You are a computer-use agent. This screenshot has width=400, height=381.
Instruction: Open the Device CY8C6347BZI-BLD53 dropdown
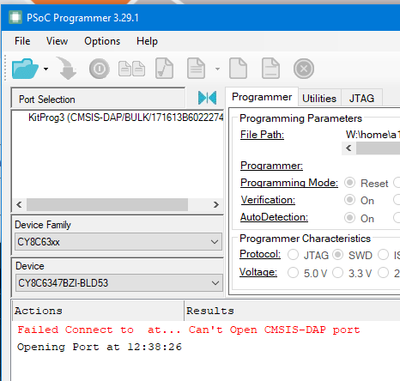118,283
